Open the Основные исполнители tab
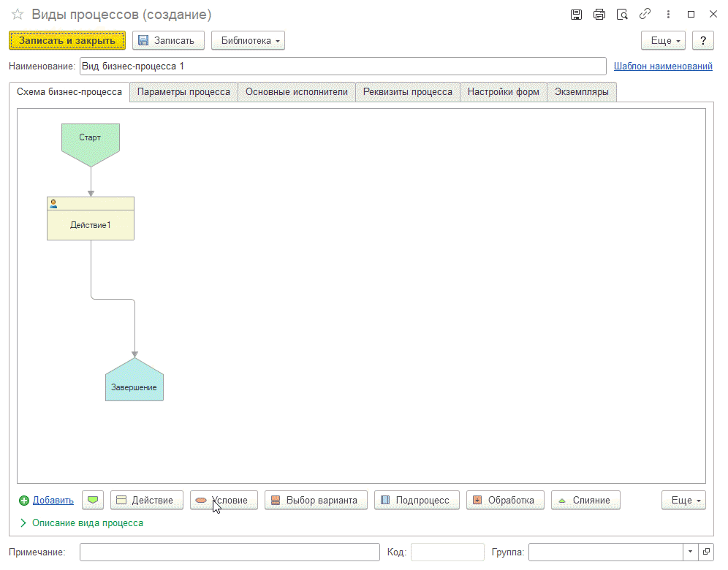728x570 pixels. [x=297, y=92]
